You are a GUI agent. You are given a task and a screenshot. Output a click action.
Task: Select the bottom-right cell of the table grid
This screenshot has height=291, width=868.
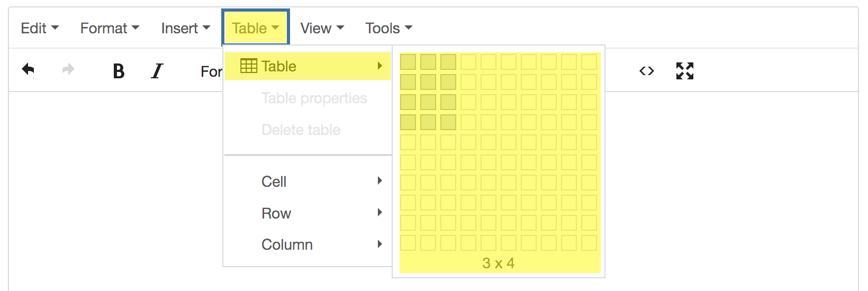[x=589, y=243]
